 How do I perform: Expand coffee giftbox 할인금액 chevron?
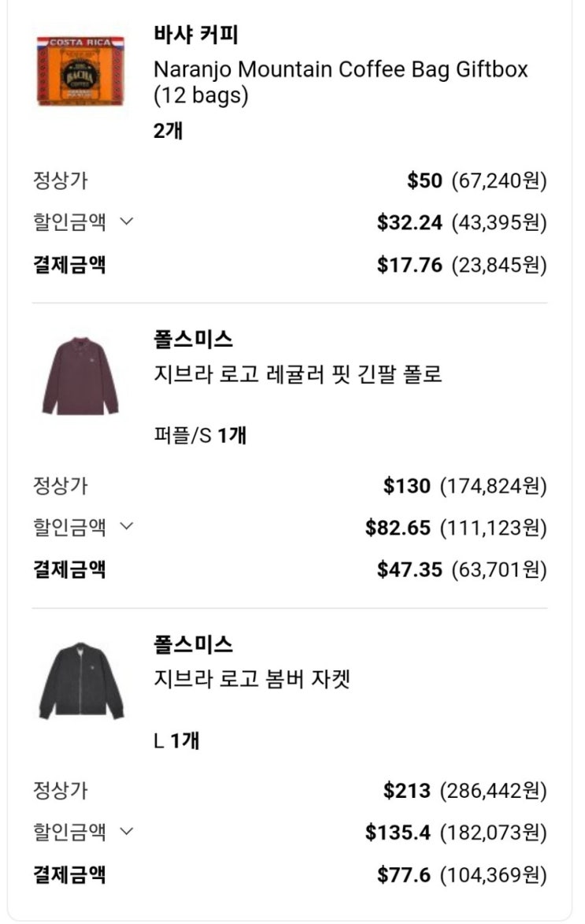[x=126, y=222]
